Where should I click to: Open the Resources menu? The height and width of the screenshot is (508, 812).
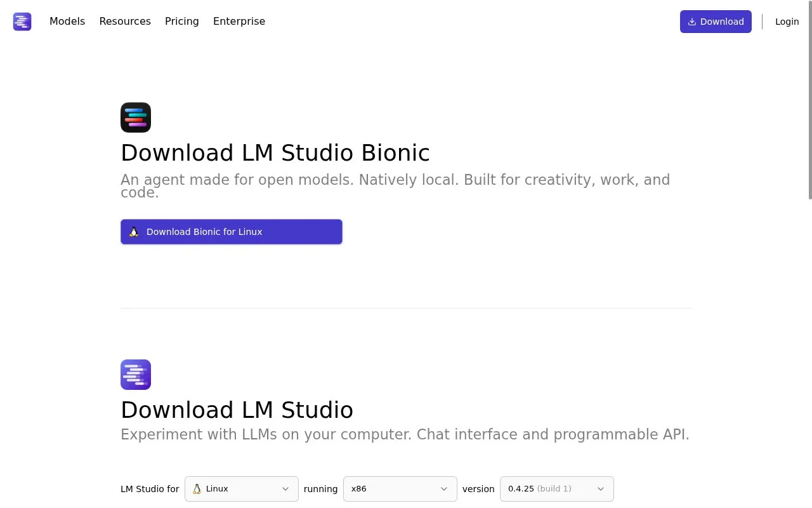(x=125, y=22)
